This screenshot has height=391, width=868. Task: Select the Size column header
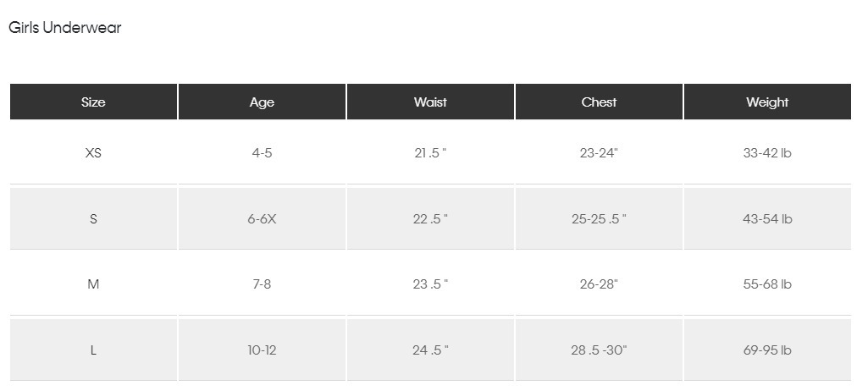pos(93,102)
